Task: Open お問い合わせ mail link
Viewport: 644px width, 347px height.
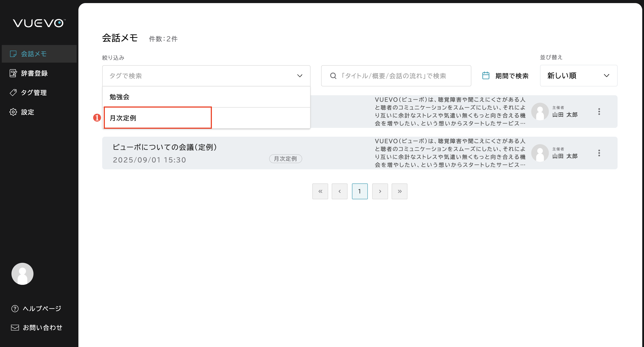Action: (x=42, y=327)
